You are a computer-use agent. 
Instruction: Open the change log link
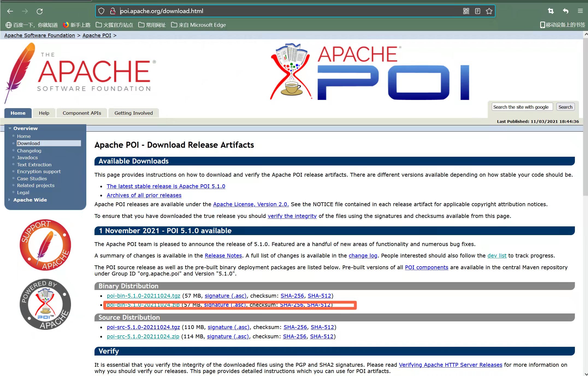[x=363, y=256]
